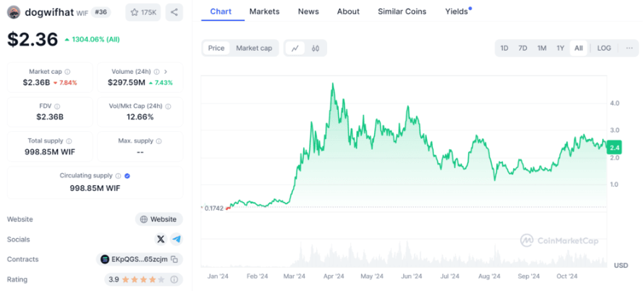Switch to candlestick chart icon
The width and height of the screenshot is (644, 291).
(315, 48)
